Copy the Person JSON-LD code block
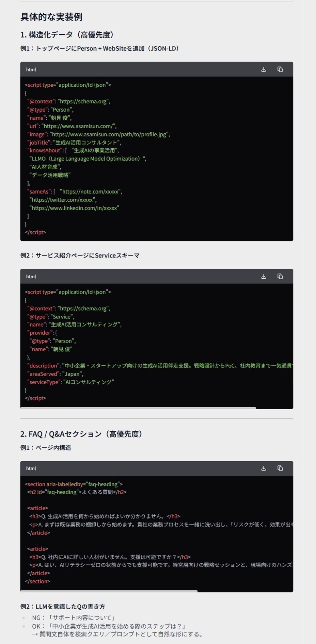The width and height of the screenshot is (316, 644). [280, 69]
